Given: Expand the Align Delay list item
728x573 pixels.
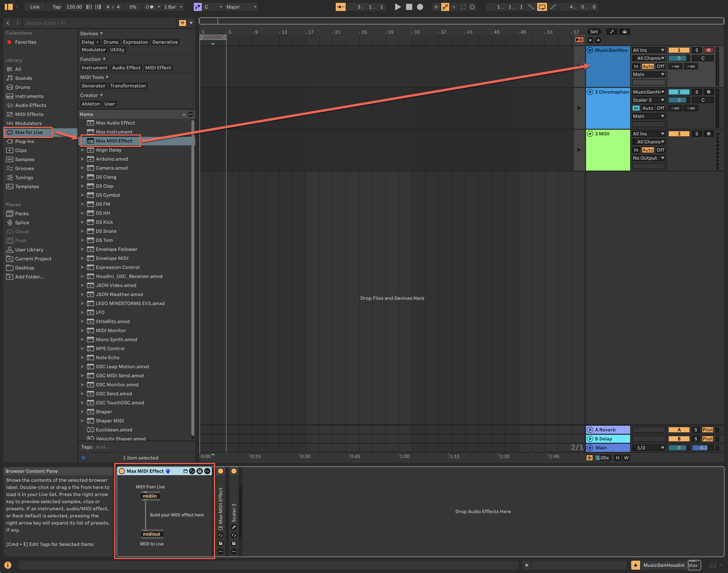Looking at the screenshot, I should [82, 150].
